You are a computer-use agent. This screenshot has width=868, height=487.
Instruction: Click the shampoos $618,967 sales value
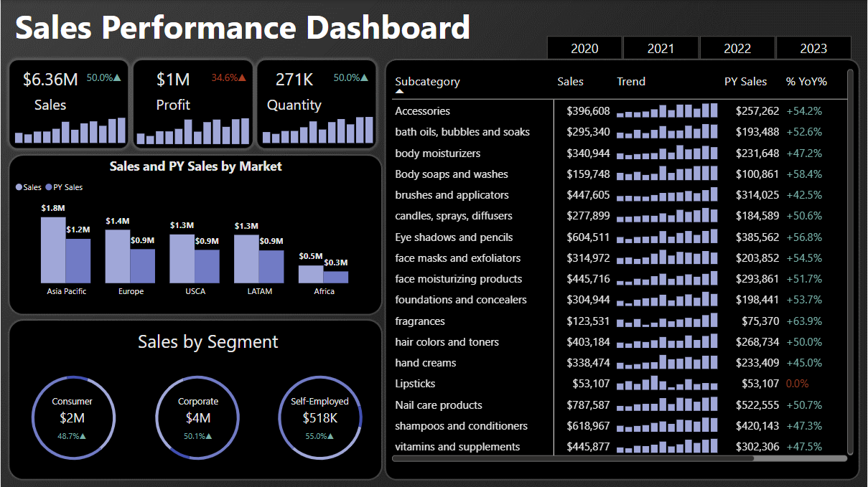pyautogui.click(x=588, y=426)
